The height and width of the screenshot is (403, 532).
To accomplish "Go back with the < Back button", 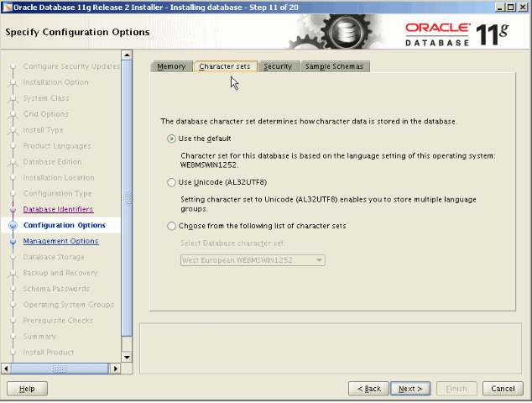I will pyautogui.click(x=368, y=389).
